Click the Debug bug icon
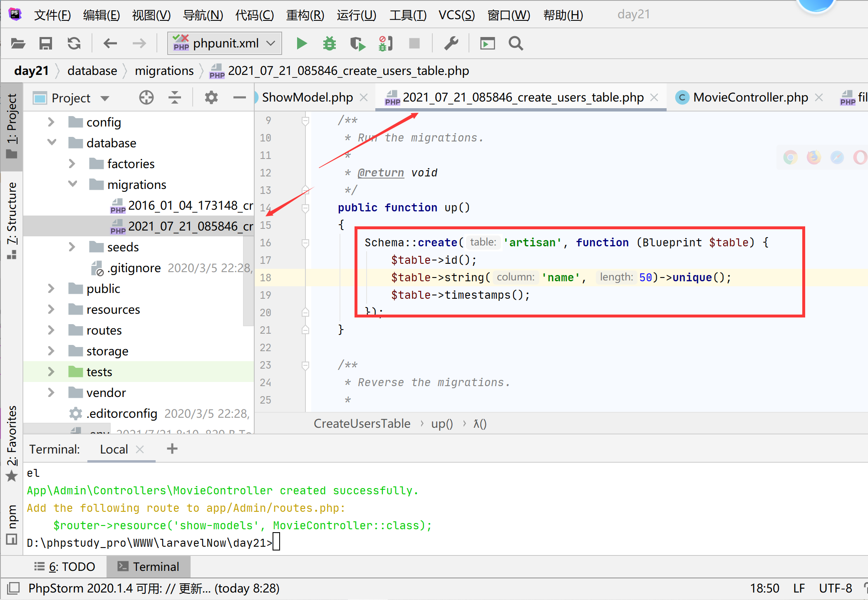 pos(329,43)
